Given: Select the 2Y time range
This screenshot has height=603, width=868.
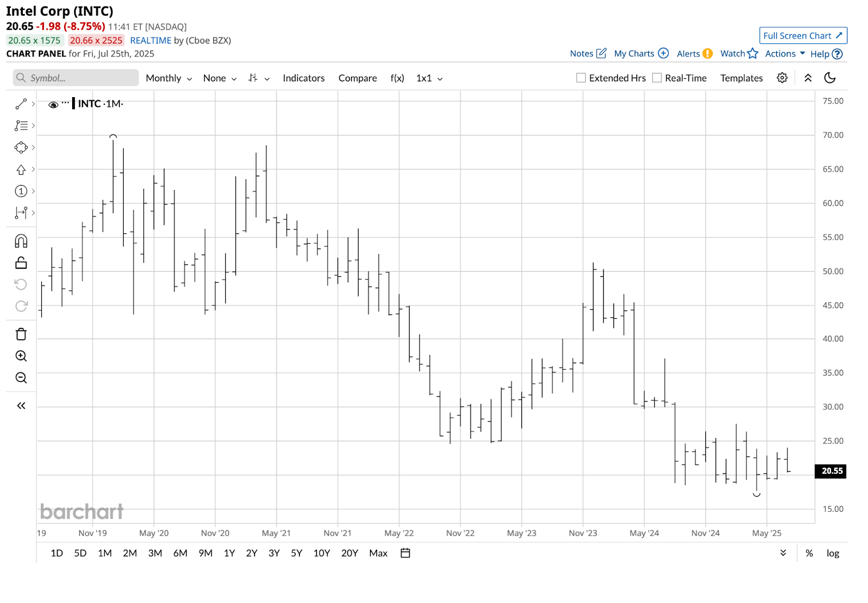Looking at the screenshot, I should click(252, 553).
